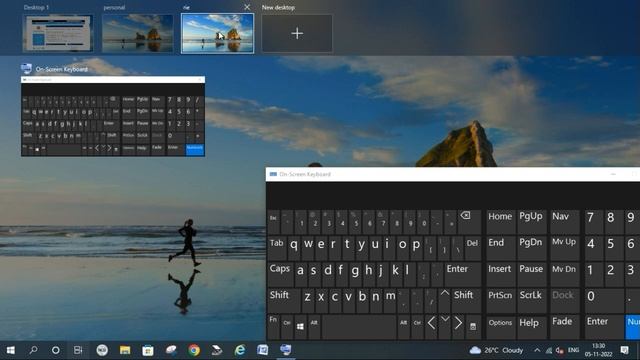Click the Del key on the large keyboard

point(473,248)
